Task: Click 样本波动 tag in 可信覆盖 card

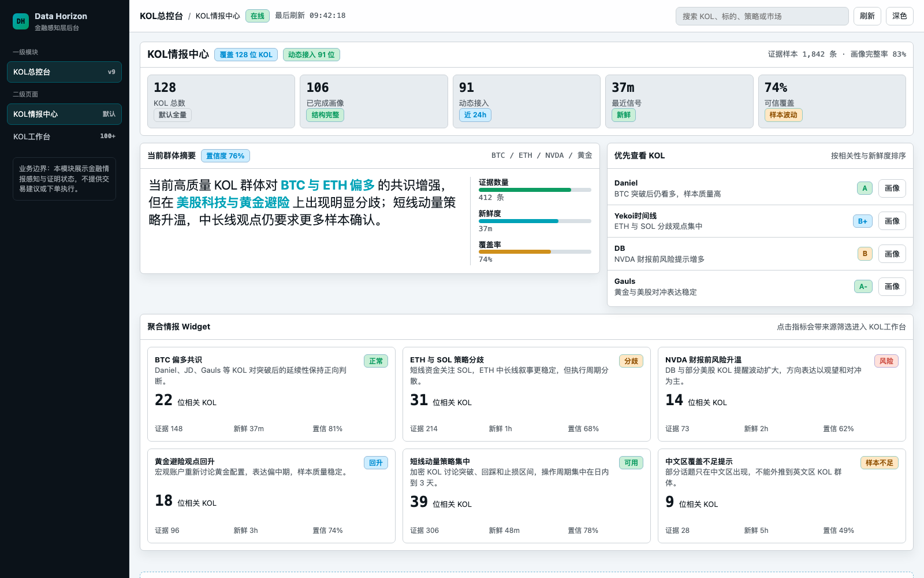Action: click(x=783, y=115)
